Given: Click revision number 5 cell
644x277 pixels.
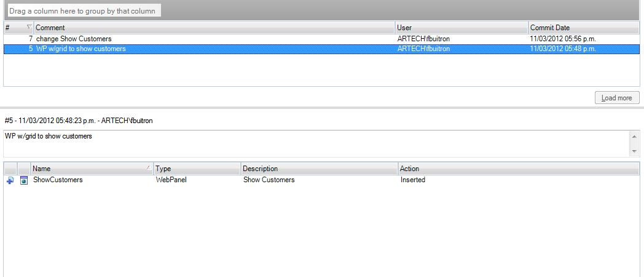Looking at the screenshot, I should click(31, 49).
